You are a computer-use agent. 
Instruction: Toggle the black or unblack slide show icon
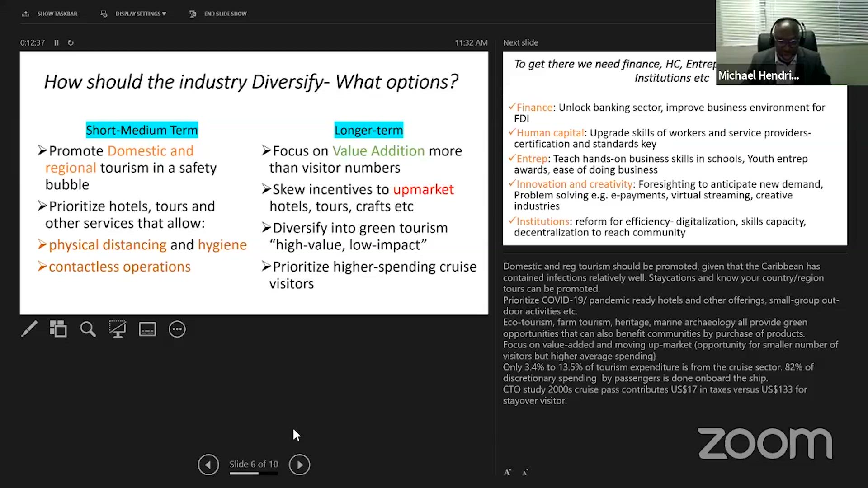(x=118, y=329)
